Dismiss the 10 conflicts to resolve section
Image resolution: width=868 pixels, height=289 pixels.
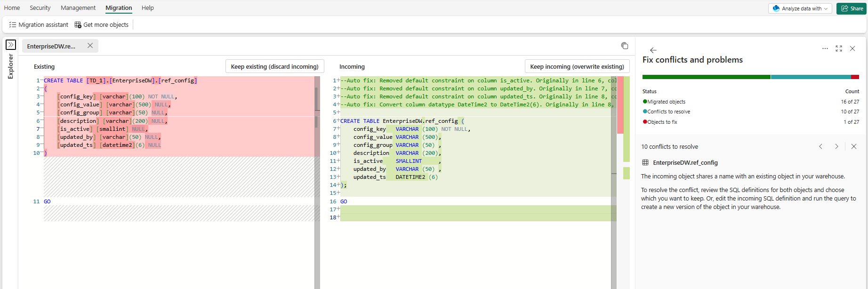tap(854, 146)
